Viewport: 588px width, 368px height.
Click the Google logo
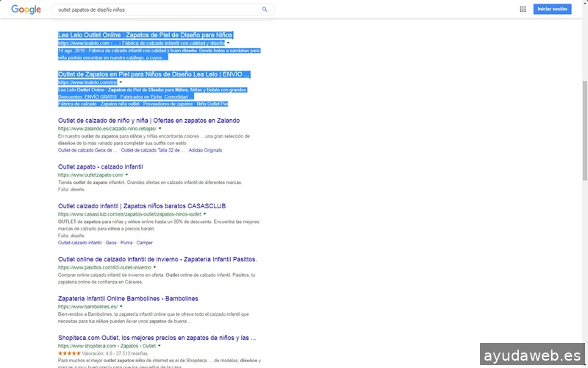(x=26, y=10)
